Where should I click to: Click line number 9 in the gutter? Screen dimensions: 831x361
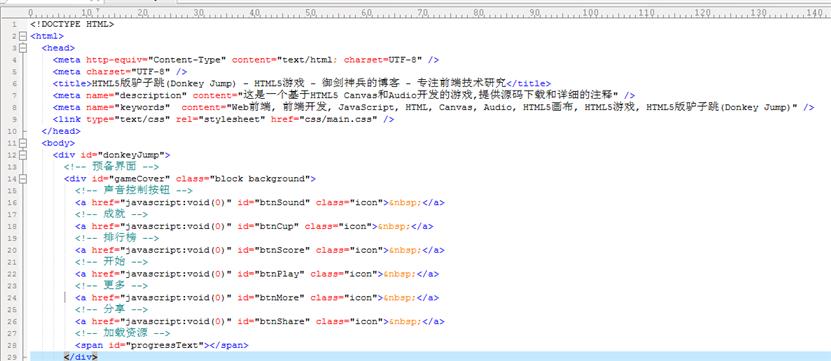point(15,119)
